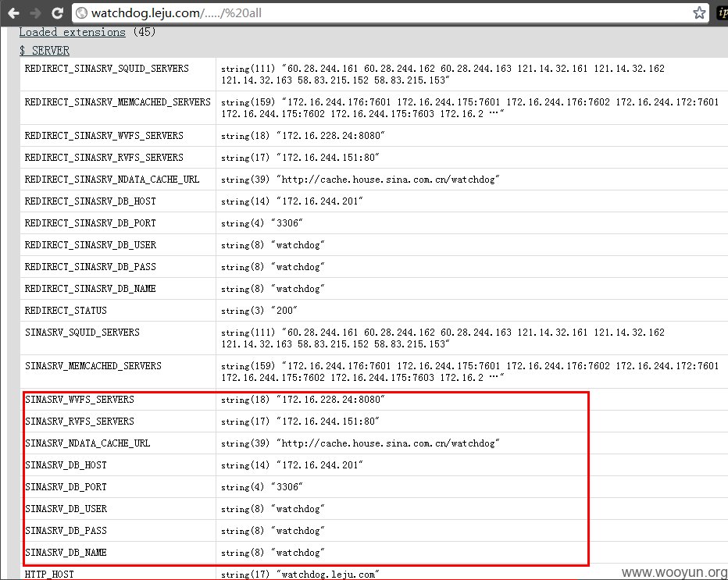This screenshot has width=728, height=580.
Task: Click "watchdog" in the SINASRV_DB_PASS row
Action: (273, 530)
